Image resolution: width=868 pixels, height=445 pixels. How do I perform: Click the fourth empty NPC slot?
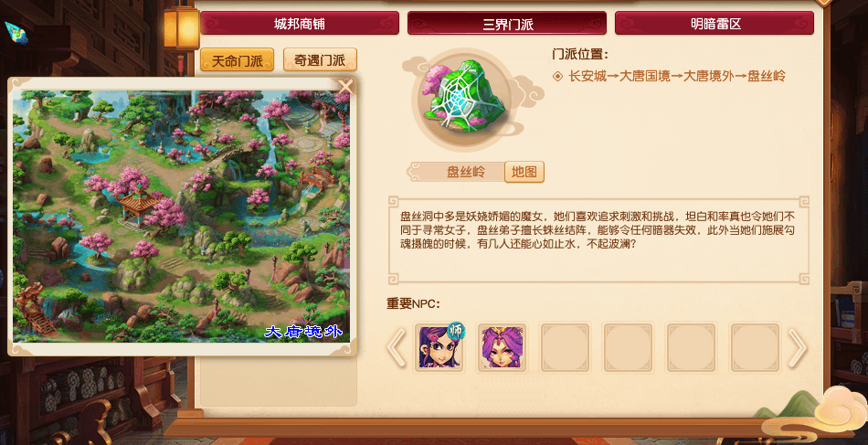(629, 347)
